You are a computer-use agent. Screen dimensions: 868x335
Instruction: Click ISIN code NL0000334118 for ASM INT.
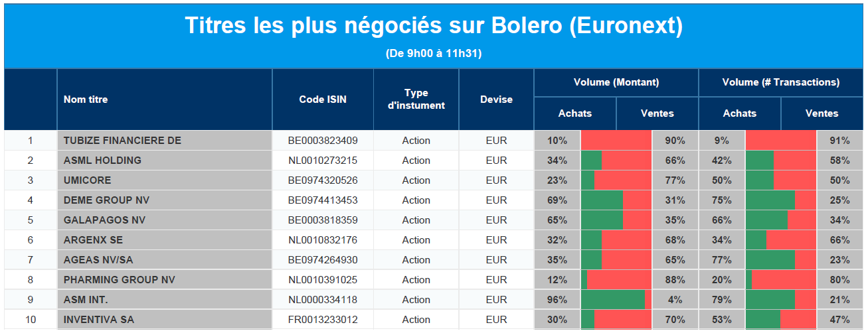(x=323, y=300)
